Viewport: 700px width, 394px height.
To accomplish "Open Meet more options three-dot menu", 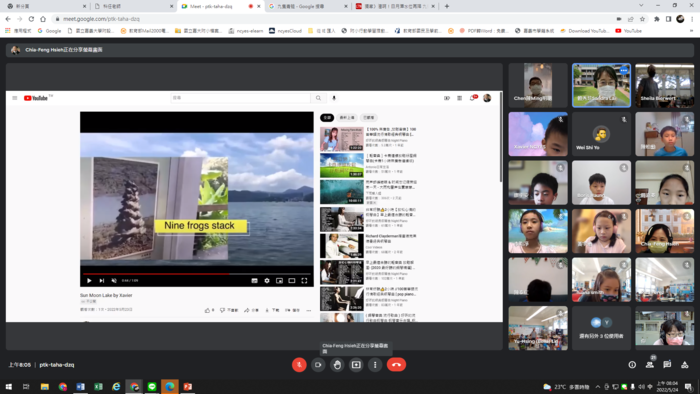I will (375, 365).
